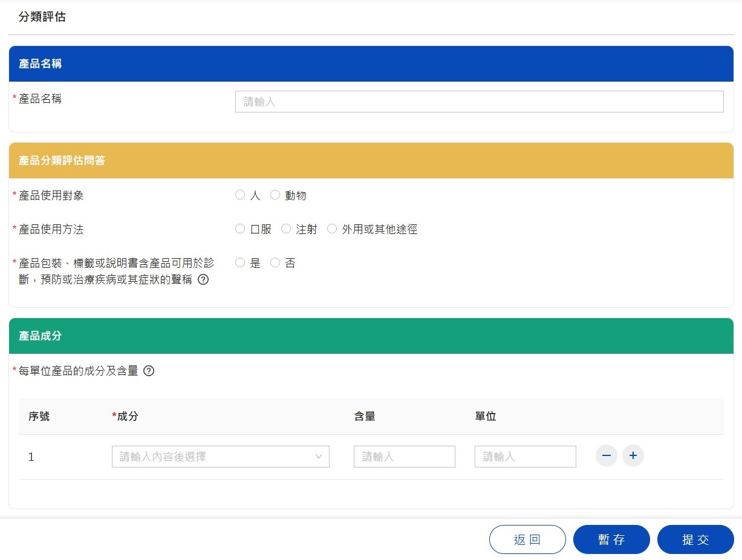Select 否 for disease claim question
The width and height of the screenshot is (742, 560).
coord(276,263)
